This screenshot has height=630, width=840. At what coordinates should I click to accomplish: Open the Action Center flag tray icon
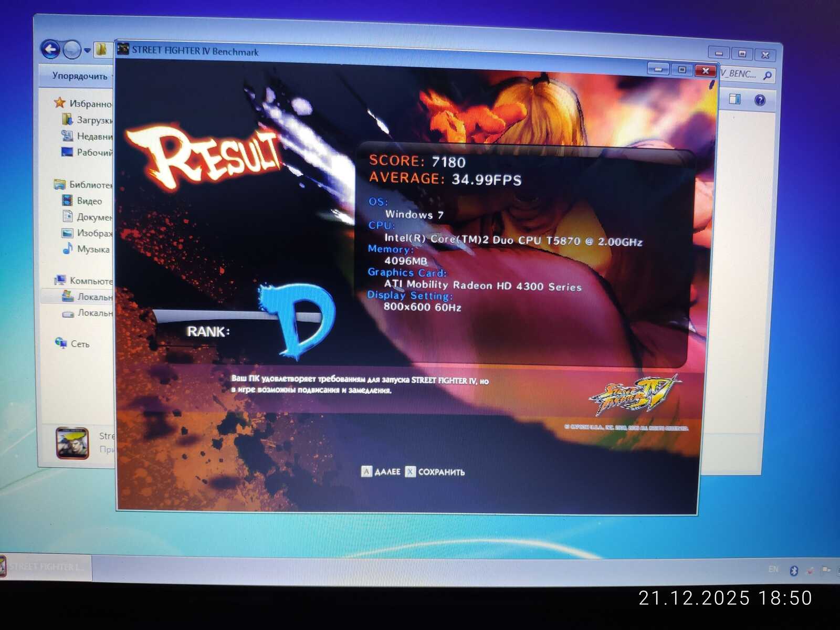click(x=826, y=570)
